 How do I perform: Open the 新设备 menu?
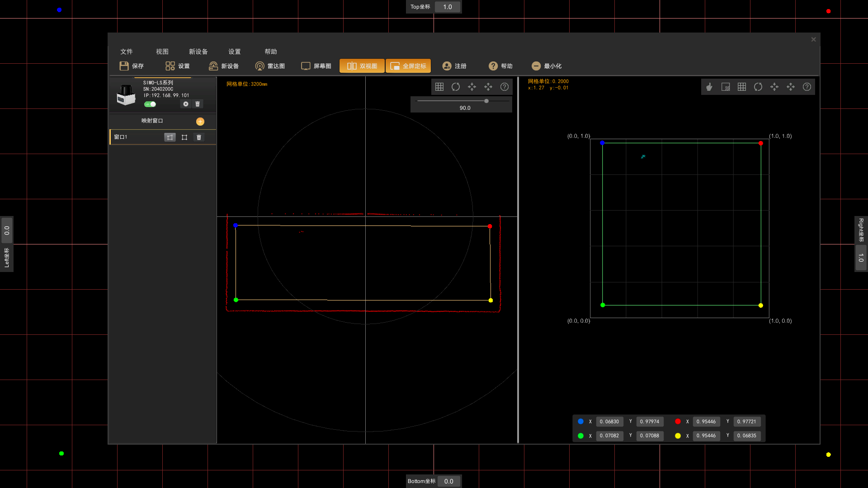[x=198, y=52]
